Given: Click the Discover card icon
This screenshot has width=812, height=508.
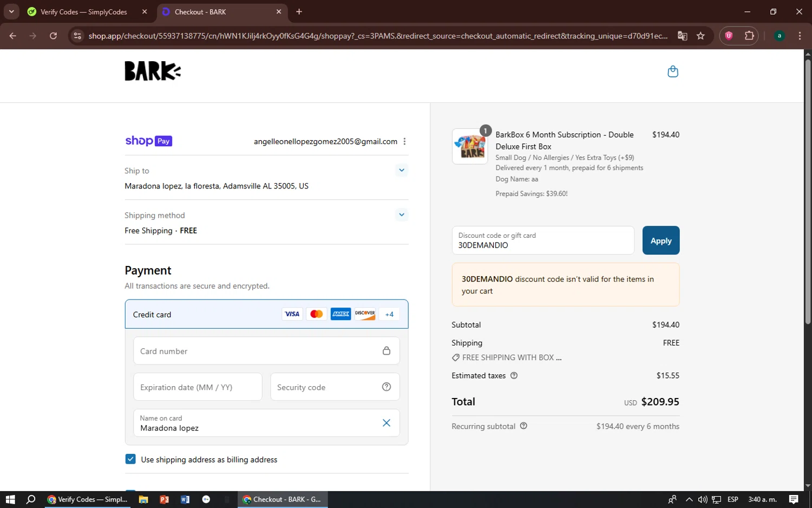Looking at the screenshot, I should click(365, 314).
